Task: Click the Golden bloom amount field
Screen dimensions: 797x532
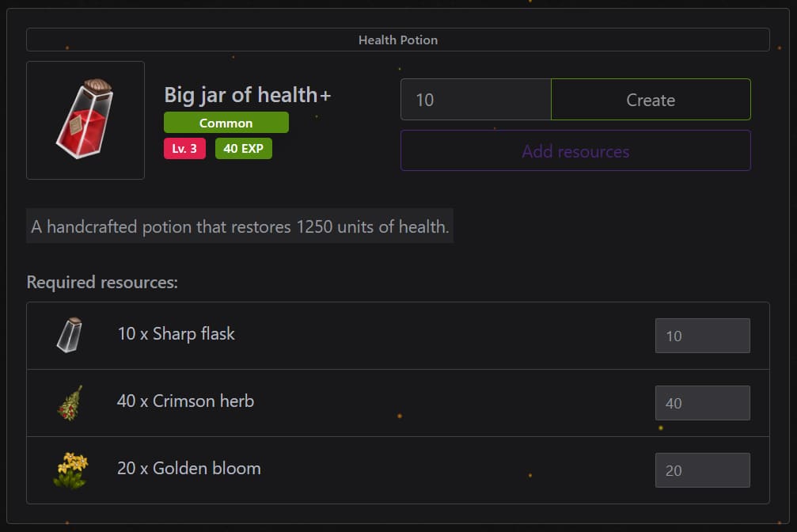Action: [702, 470]
